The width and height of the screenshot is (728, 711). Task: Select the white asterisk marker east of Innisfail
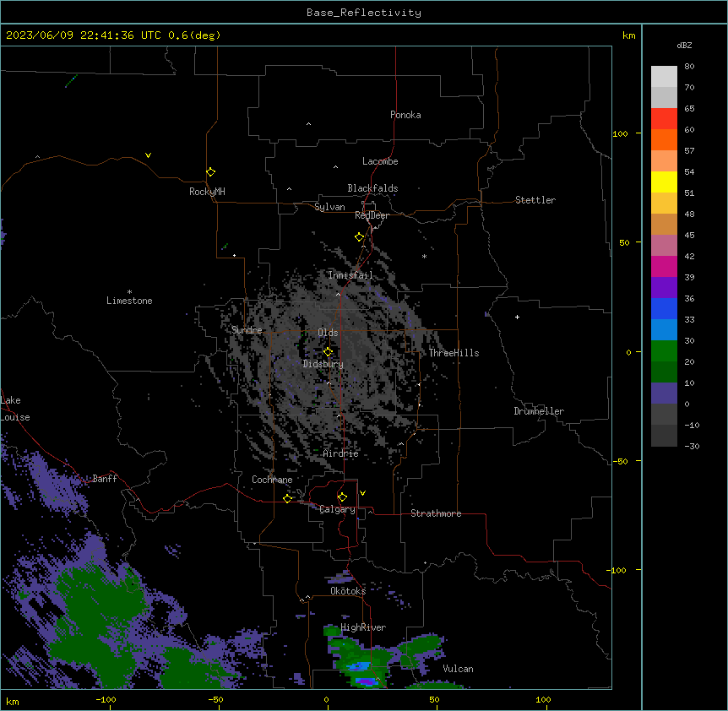(424, 256)
